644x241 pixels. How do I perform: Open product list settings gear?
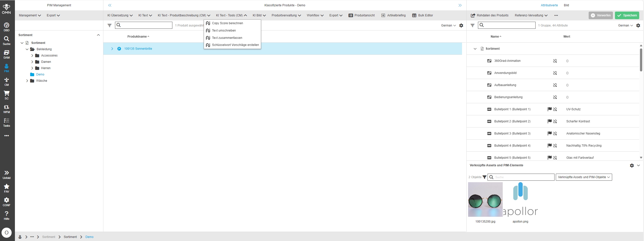click(x=461, y=25)
